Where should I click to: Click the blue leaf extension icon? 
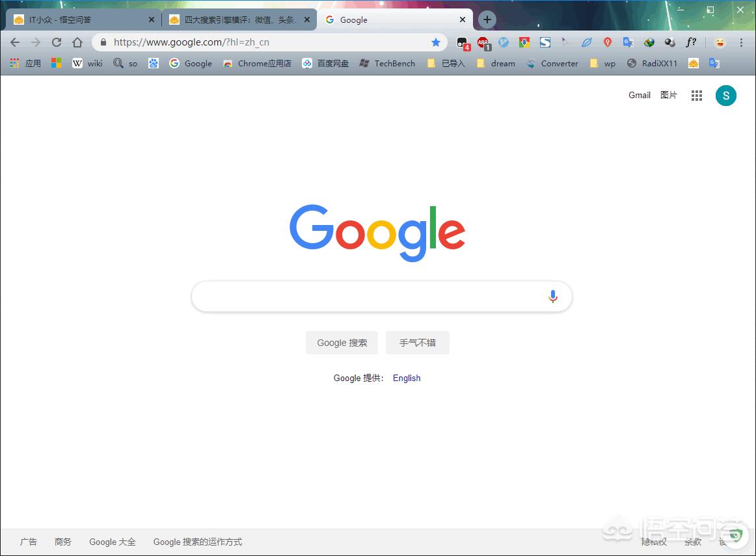click(x=586, y=42)
